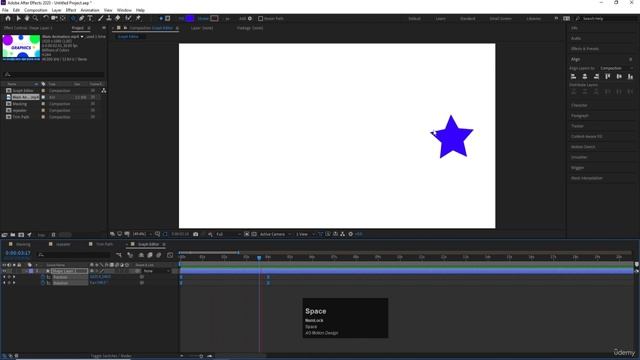
Task: Select the Selection (arrow) tool
Action: 18,18
